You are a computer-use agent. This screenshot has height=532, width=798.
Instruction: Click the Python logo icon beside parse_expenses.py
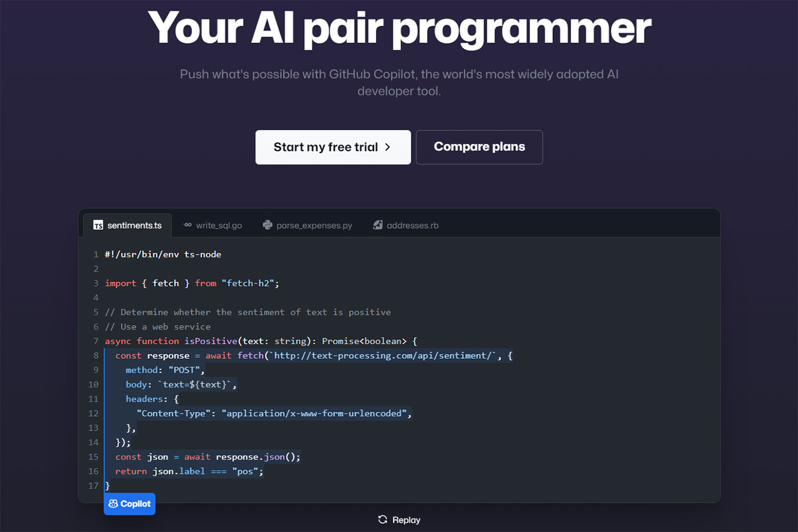tap(267, 226)
